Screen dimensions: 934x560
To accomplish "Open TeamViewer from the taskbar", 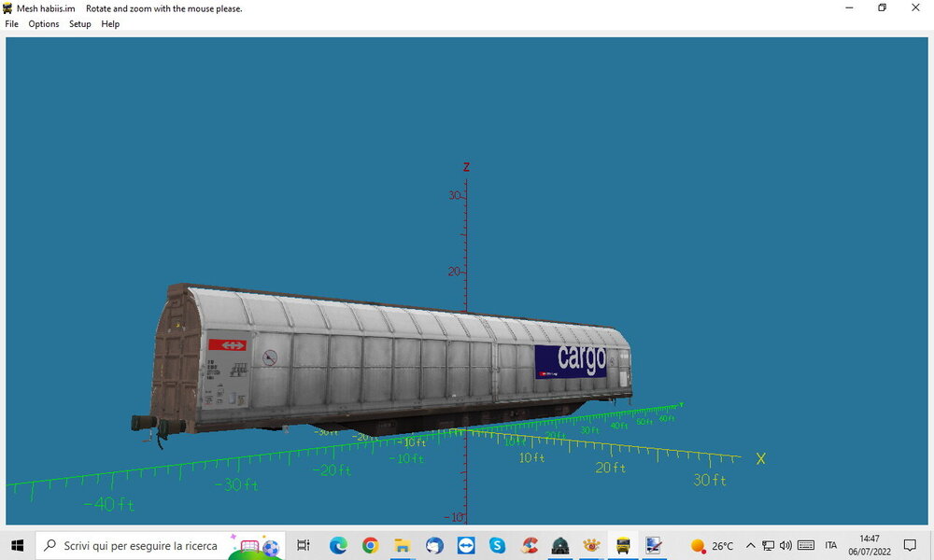I will 466,545.
